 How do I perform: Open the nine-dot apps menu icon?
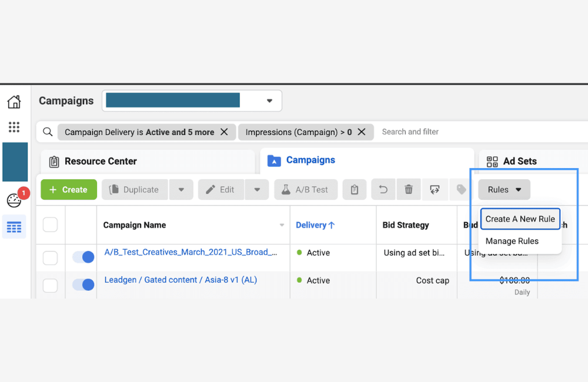point(14,127)
